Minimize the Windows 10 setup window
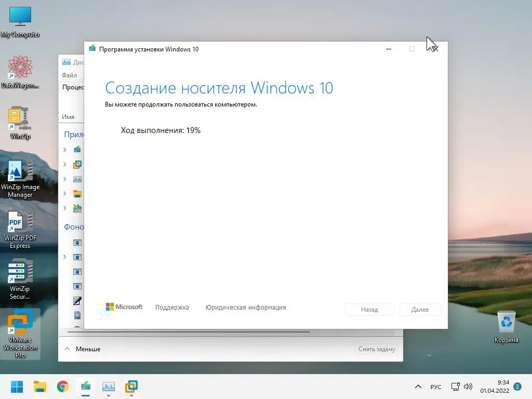 [x=389, y=49]
